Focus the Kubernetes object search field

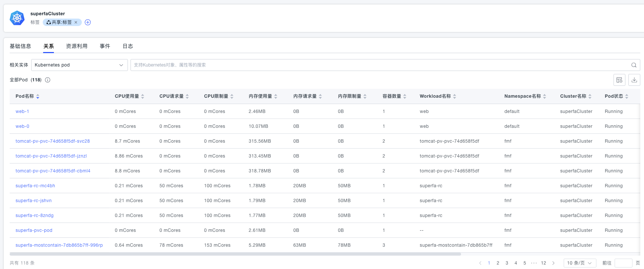click(x=379, y=65)
